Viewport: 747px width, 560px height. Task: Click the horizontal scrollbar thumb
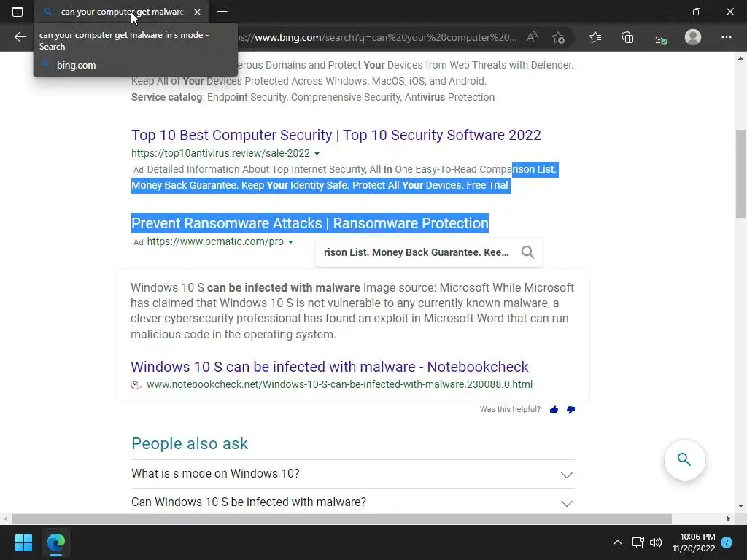[341, 518]
